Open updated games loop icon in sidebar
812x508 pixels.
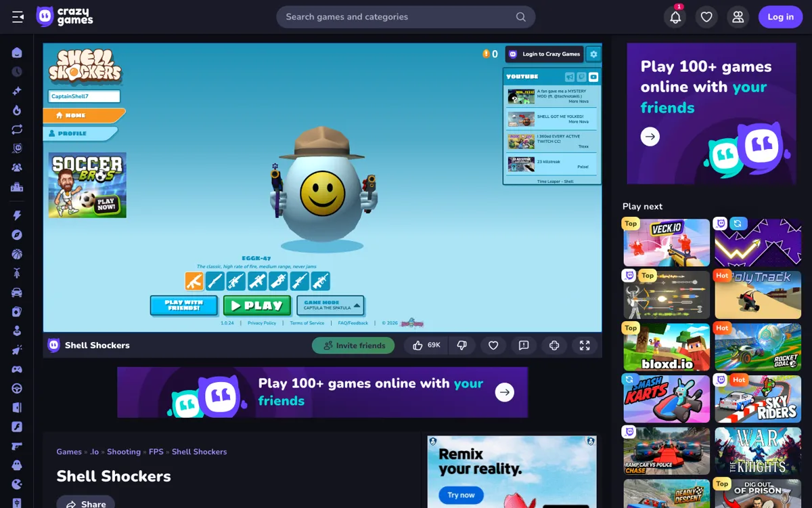[x=17, y=129]
